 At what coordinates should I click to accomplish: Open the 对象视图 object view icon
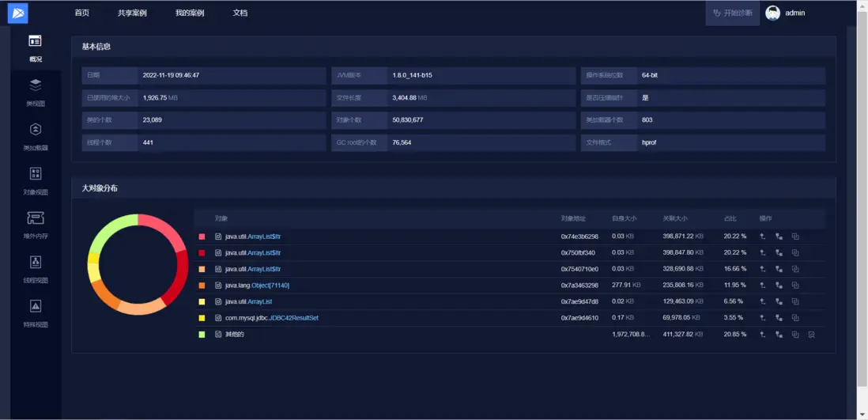tap(36, 173)
